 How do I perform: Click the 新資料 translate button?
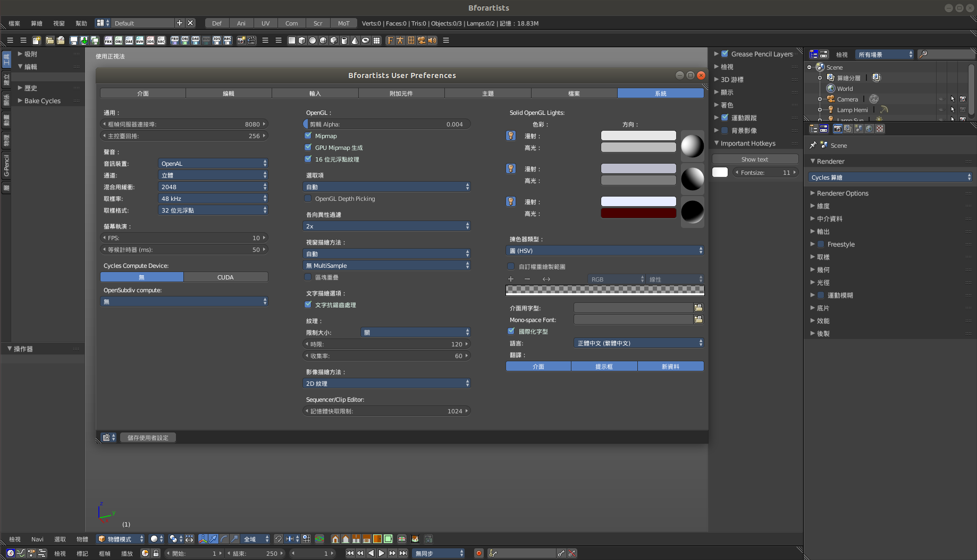click(x=671, y=366)
